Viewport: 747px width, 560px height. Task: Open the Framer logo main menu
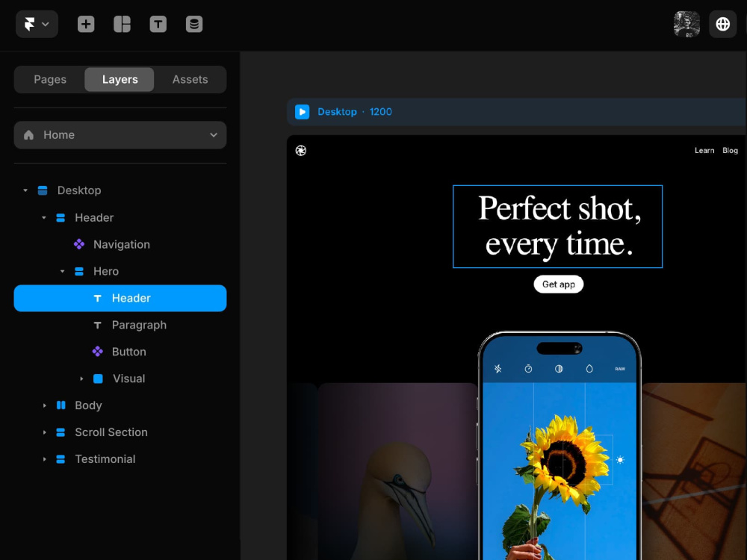[37, 24]
